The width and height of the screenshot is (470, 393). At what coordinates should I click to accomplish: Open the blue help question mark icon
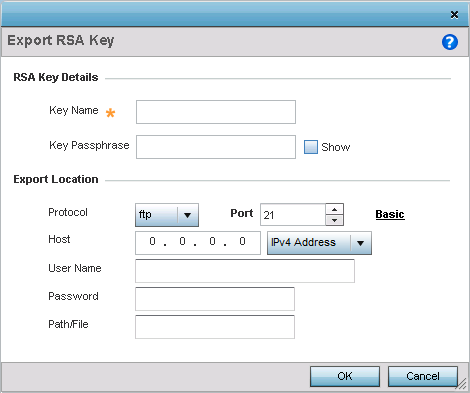coord(450,42)
